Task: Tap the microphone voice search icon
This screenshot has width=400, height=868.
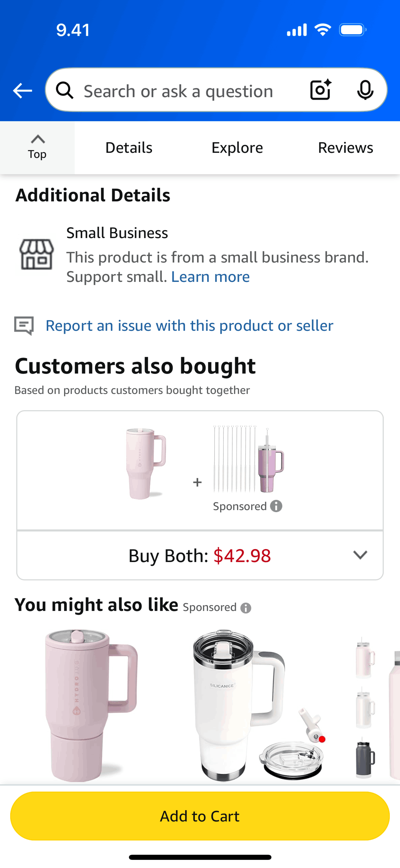Action: pos(365,90)
